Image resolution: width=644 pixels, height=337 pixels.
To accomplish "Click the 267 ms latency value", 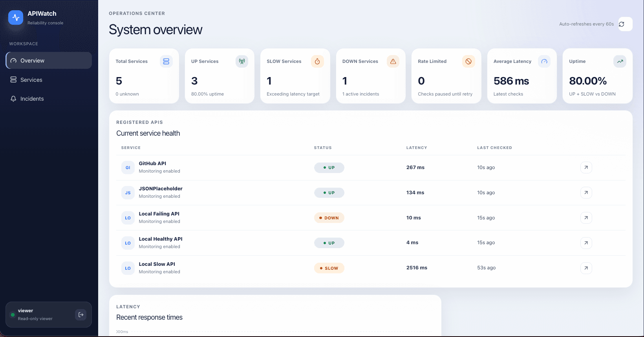I will (415, 168).
